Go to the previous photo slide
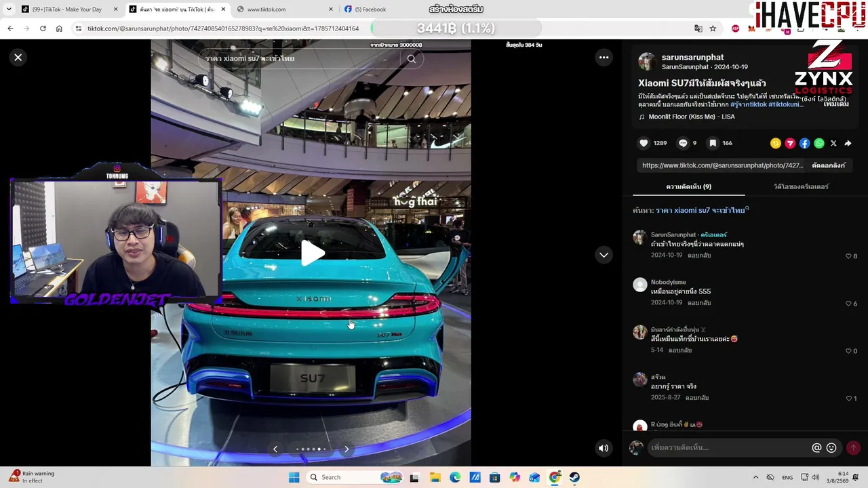Viewport: 868px width, 488px height. 275,449
